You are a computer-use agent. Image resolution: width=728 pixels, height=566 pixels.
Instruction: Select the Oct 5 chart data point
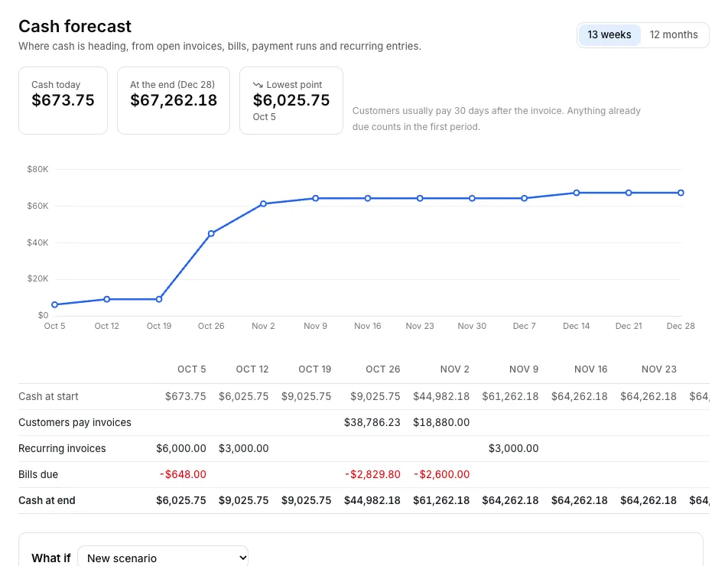(x=55, y=304)
